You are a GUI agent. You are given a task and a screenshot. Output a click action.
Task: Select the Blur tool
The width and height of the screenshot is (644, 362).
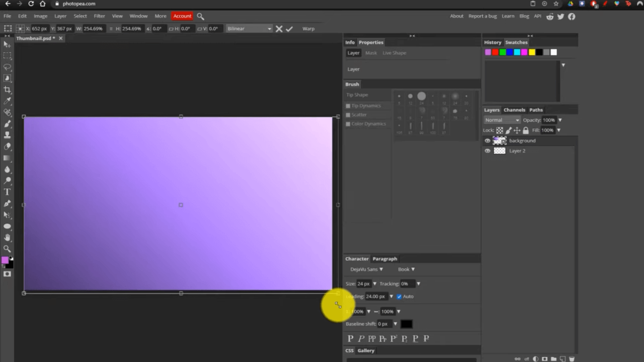(x=8, y=169)
